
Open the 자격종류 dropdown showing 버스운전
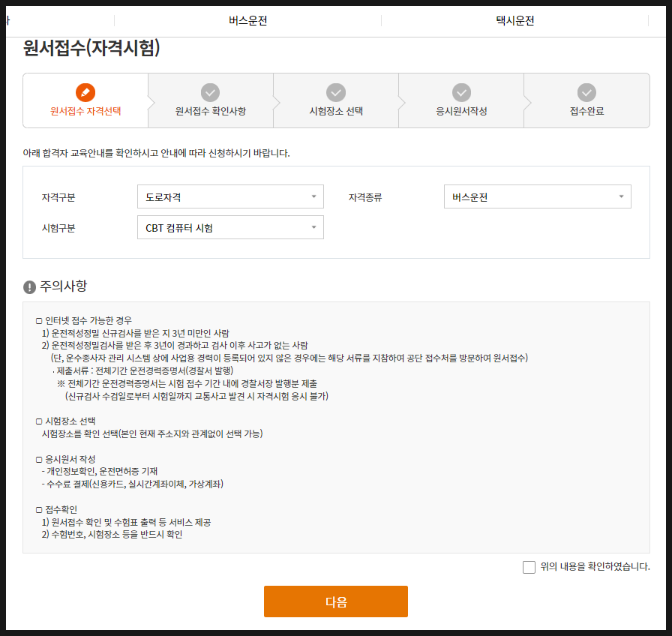(538, 196)
